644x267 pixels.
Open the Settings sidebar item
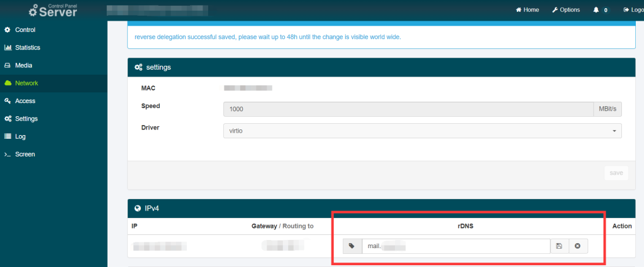coord(53,119)
